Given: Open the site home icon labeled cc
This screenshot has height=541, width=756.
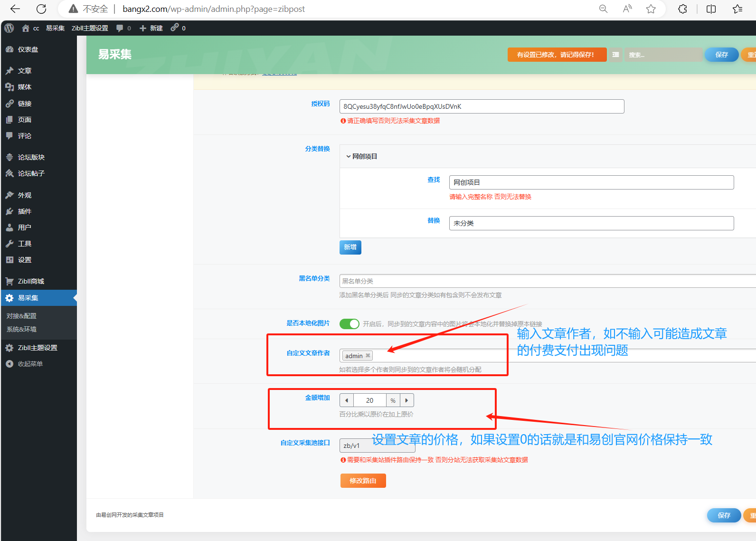Looking at the screenshot, I should (x=30, y=28).
